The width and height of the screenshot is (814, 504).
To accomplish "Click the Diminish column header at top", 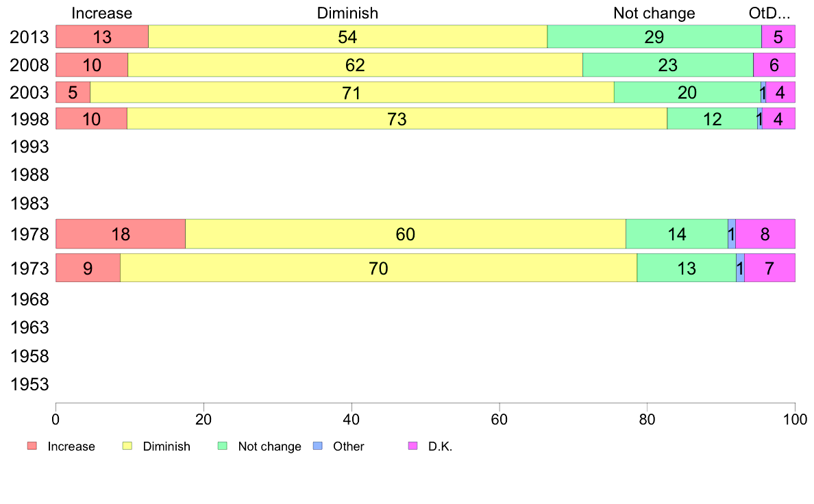I will tap(347, 13).
